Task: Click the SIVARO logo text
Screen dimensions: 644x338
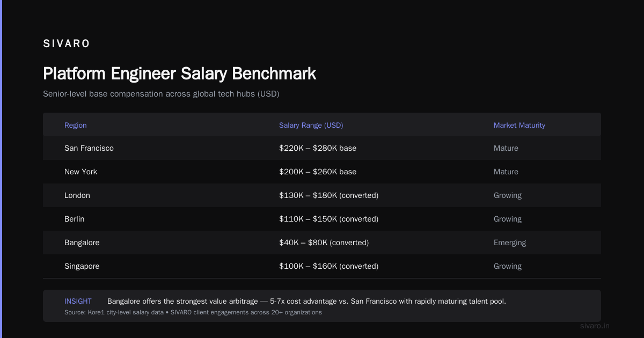Action: [x=67, y=44]
